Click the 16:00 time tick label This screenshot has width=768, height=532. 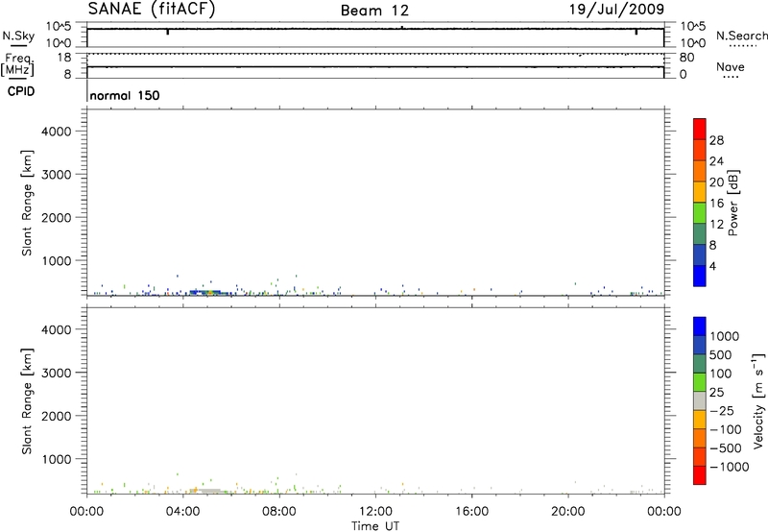[471, 512]
